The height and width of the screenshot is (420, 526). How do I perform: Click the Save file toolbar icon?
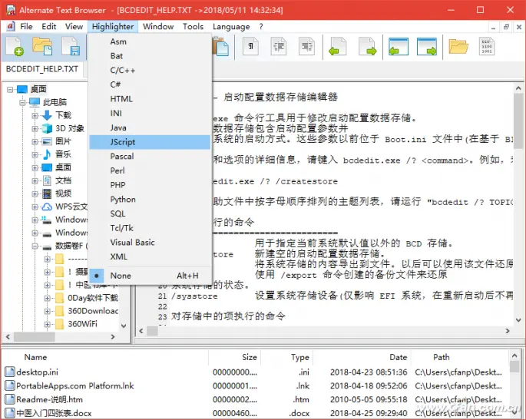(x=71, y=46)
